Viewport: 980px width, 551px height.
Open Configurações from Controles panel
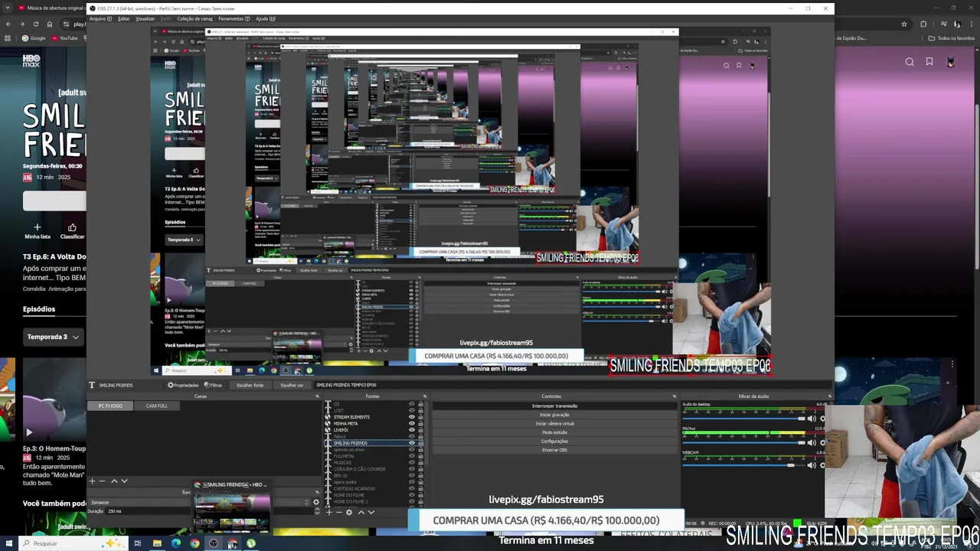coord(554,441)
